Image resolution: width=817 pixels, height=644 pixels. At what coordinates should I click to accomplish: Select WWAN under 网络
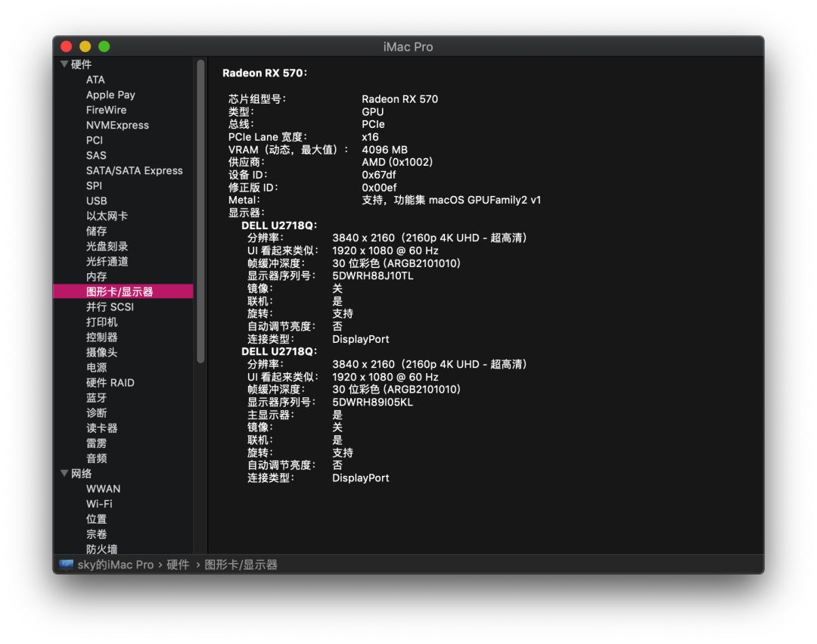click(103, 489)
